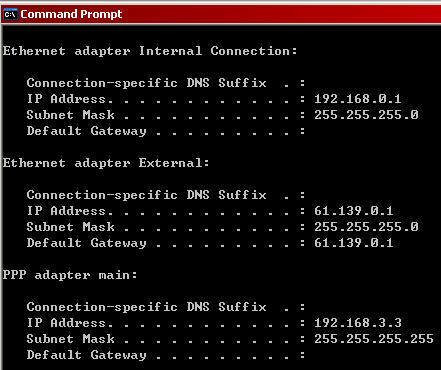This screenshot has height=370, width=441.
Task: Click the External adapter IP address 61.139.0.1
Action: 354,211
